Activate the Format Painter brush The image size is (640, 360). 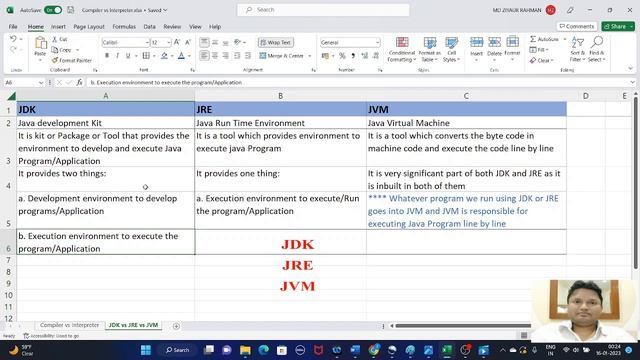[55, 60]
